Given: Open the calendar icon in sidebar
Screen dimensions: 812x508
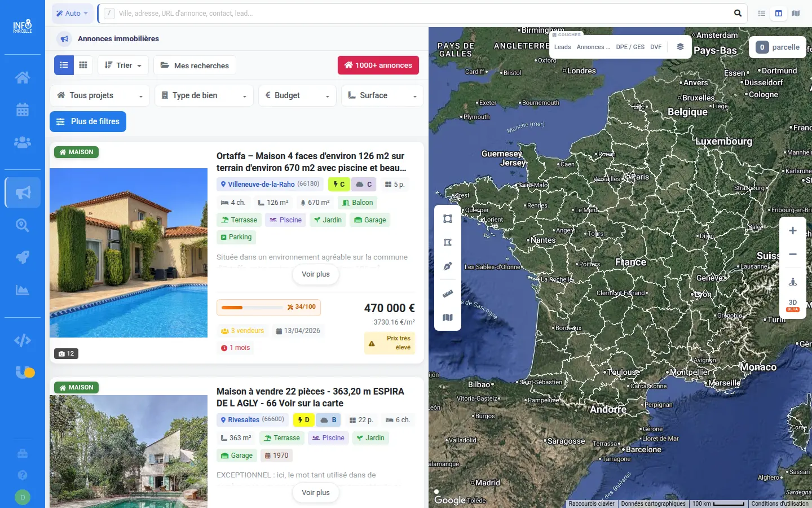Looking at the screenshot, I should 23,110.
